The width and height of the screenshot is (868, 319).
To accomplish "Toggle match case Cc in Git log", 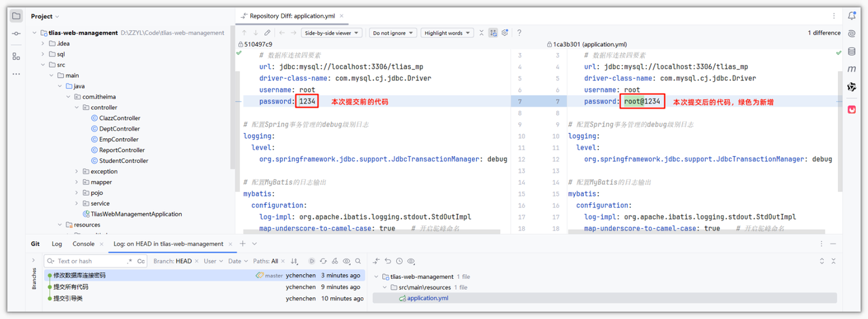I will [141, 261].
